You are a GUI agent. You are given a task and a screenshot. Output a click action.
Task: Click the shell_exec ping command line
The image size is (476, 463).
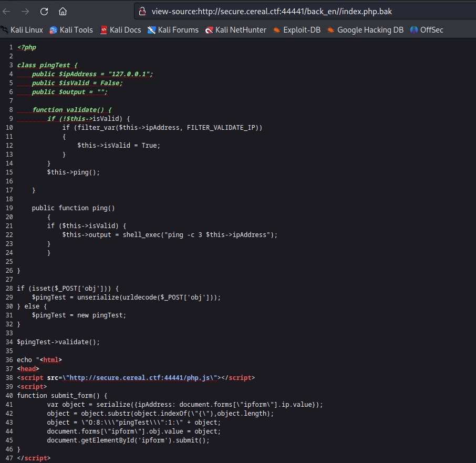pos(170,235)
